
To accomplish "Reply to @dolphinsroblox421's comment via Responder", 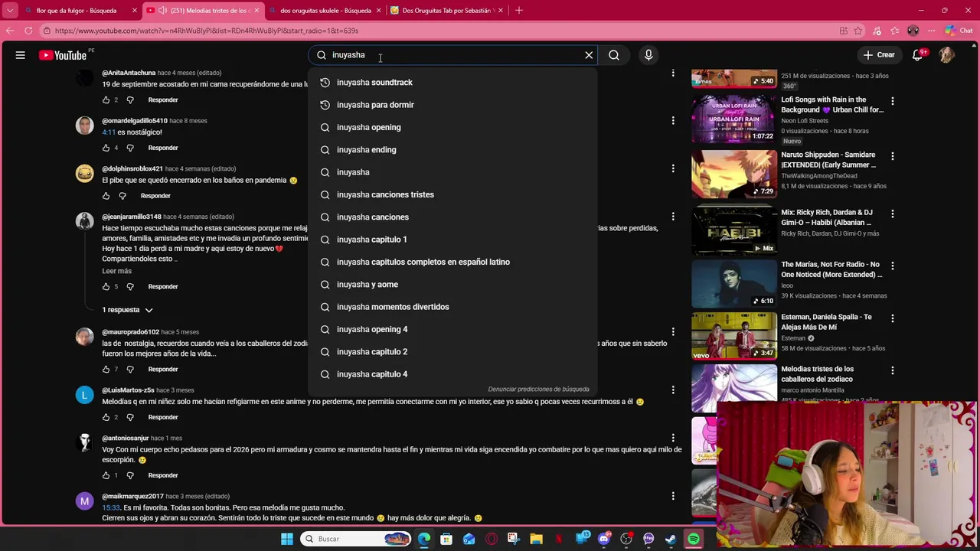I will 155,196.
